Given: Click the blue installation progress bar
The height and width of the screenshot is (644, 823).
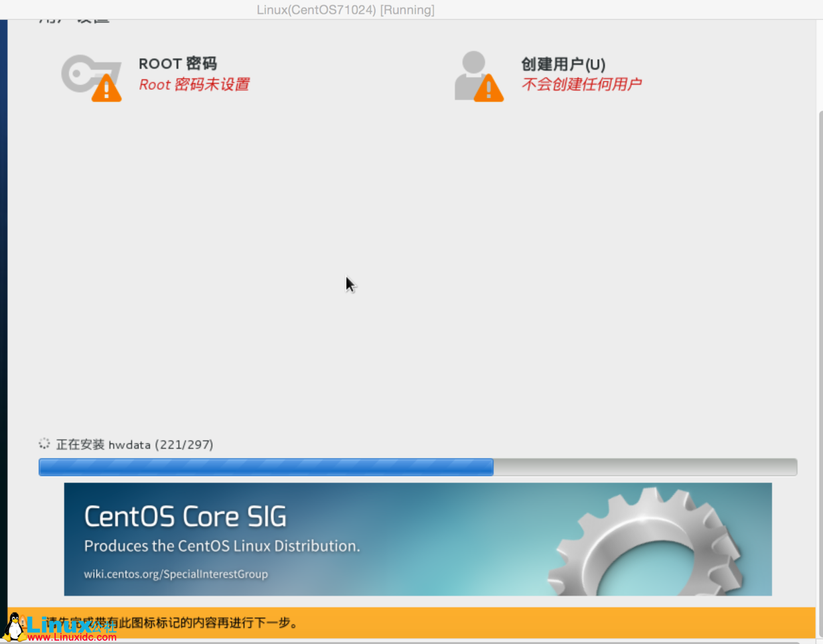Looking at the screenshot, I should pos(417,467).
